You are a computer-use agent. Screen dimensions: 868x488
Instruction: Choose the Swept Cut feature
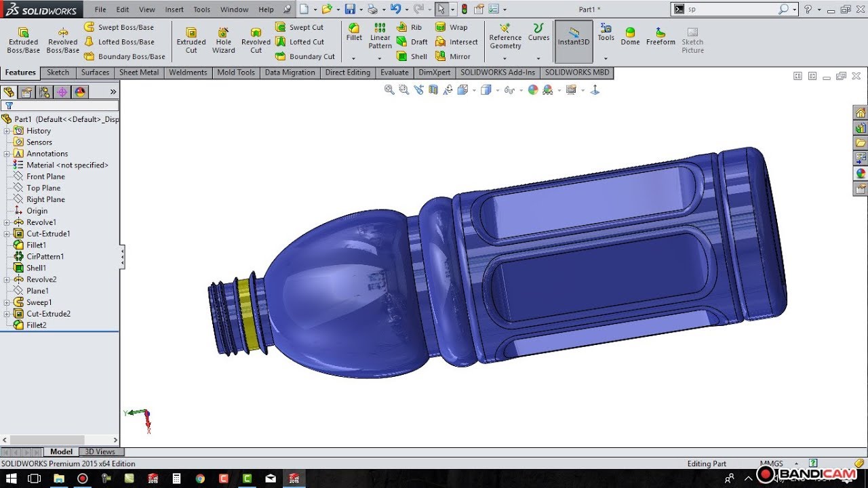point(299,27)
